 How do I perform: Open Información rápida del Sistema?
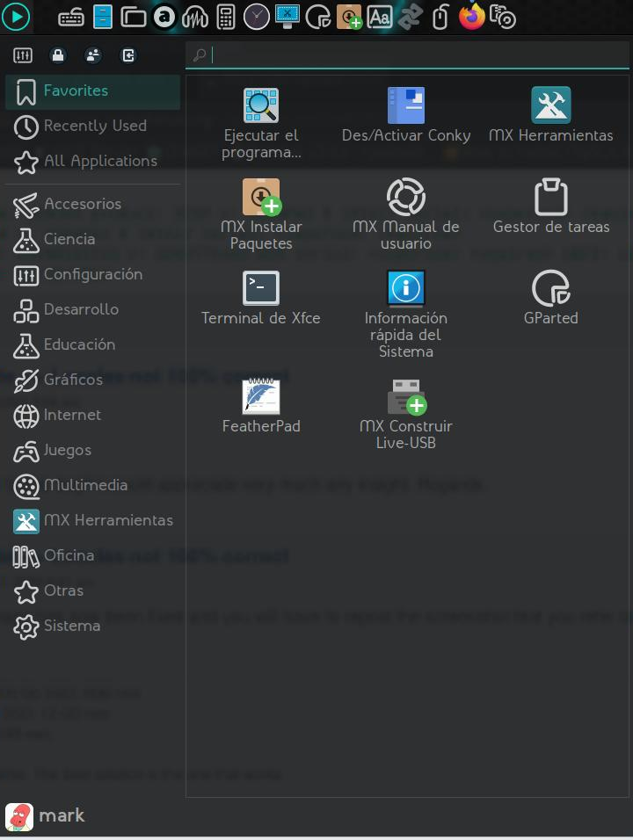(x=406, y=314)
